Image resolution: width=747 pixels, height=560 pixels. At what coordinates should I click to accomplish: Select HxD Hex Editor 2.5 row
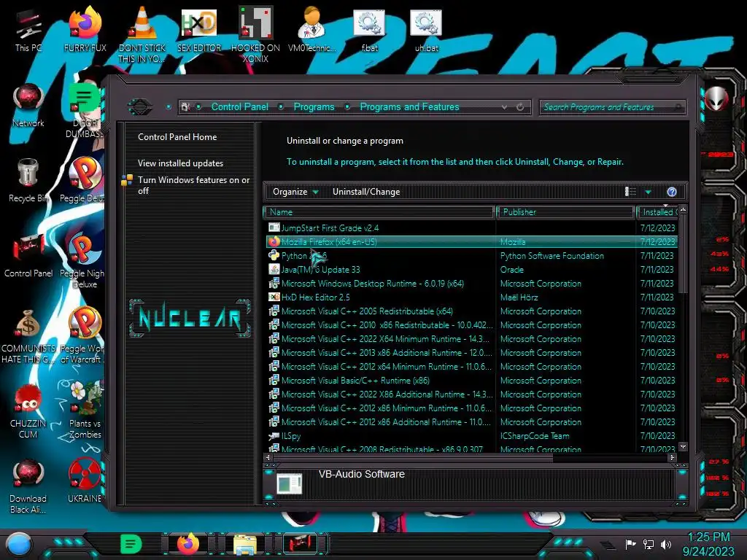(x=472, y=297)
